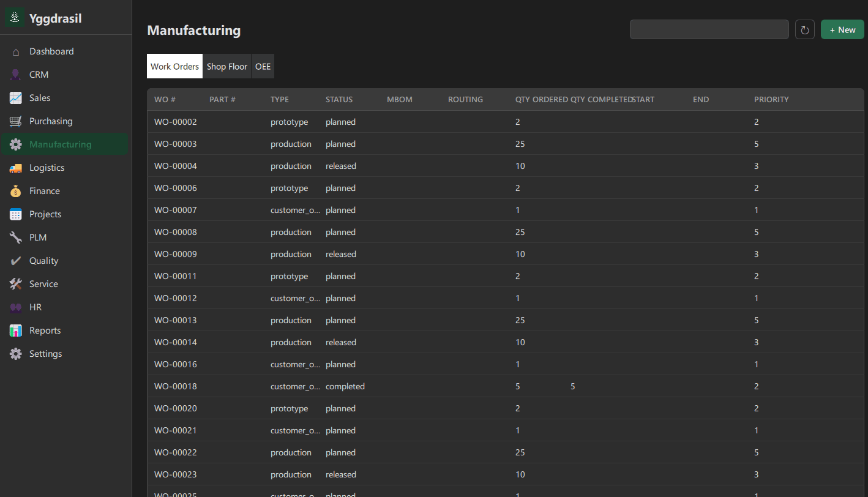Select the Service tools icon
The width and height of the screenshot is (868, 497).
[x=15, y=283]
